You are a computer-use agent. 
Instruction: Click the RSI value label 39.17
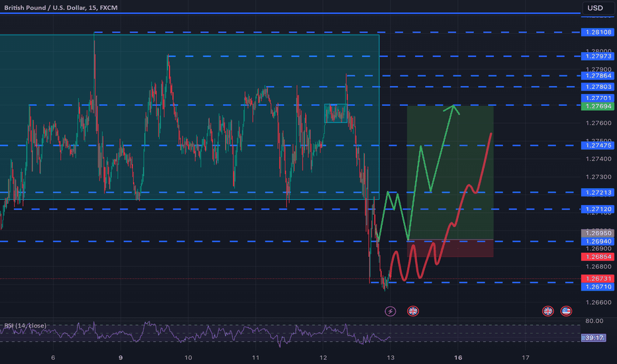[x=594, y=338]
